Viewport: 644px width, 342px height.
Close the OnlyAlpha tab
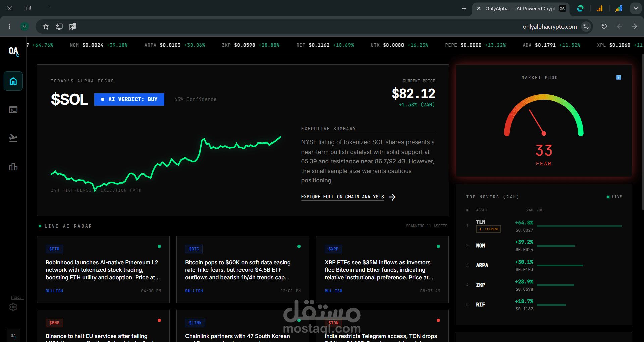pos(479,8)
